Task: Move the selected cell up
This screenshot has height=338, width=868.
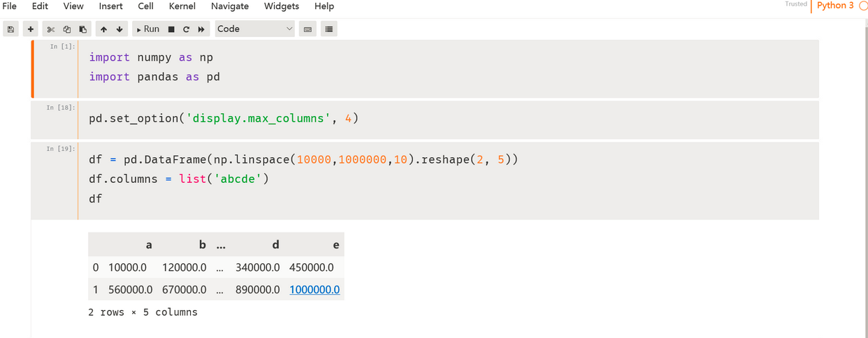Action: click(103, 29)
